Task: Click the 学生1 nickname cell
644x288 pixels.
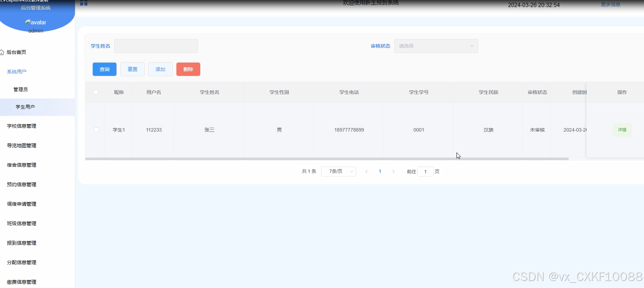Action: (119, 130)
